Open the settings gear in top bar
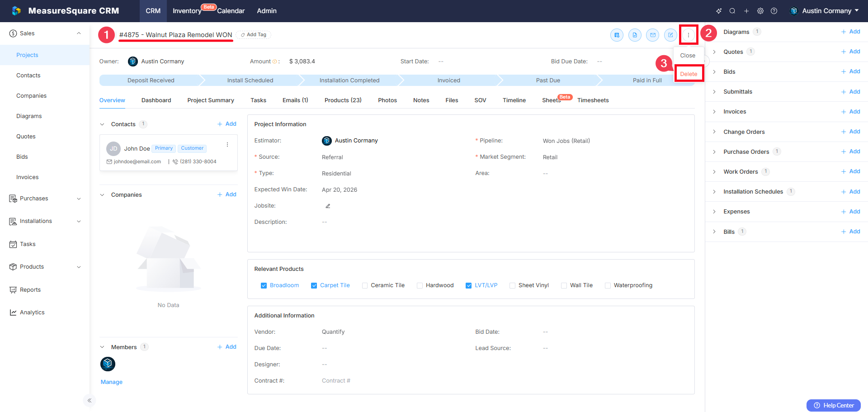Viewport: 868px width, 412px height. click(760, 11)
